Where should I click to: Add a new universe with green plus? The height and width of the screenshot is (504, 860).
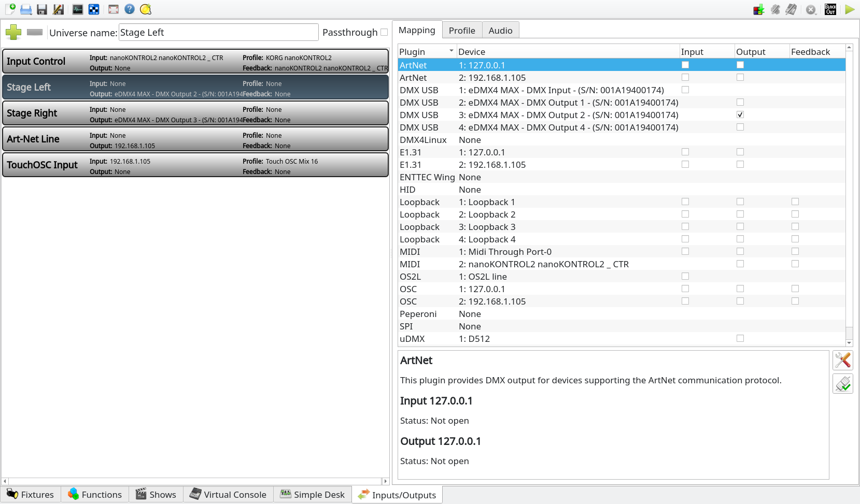point(13,32)
